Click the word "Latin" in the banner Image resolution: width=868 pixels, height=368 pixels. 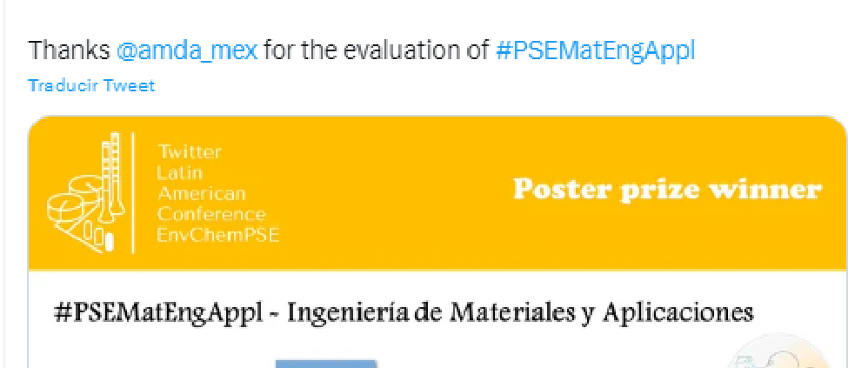177,172
